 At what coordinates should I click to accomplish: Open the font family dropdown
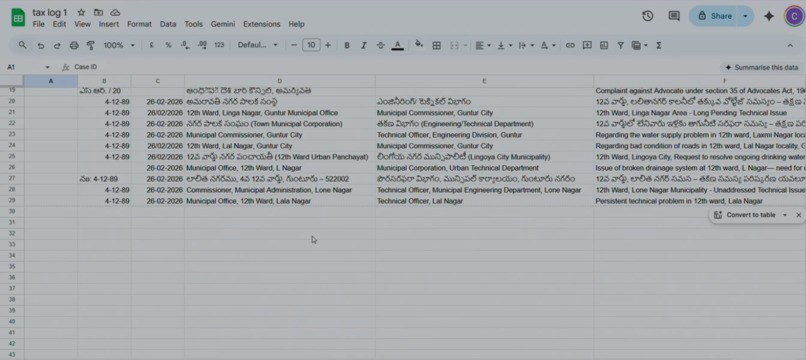coord(258,45)
